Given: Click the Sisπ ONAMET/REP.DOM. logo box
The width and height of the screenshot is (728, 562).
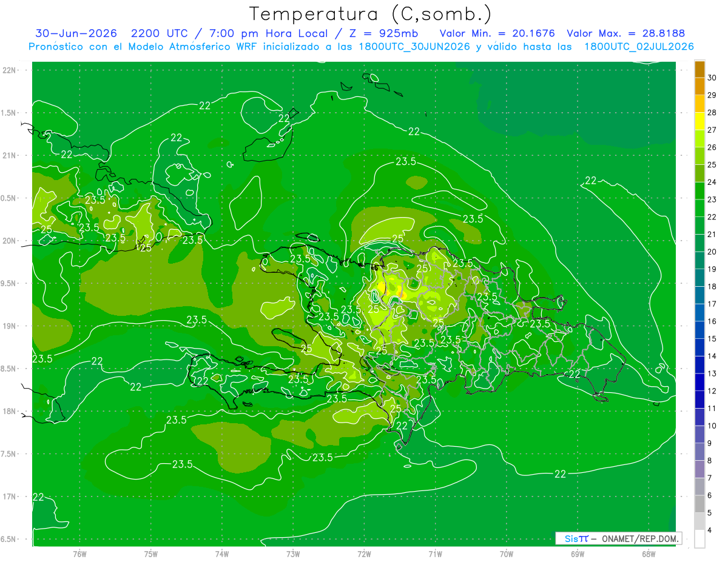Looking at the screenshot, I should 618,538.
